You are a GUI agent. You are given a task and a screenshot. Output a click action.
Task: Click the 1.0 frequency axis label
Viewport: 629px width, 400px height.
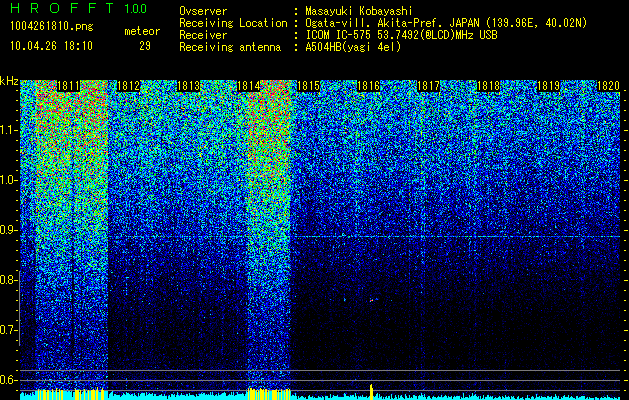pyautogui.click(x=9, y=180)
